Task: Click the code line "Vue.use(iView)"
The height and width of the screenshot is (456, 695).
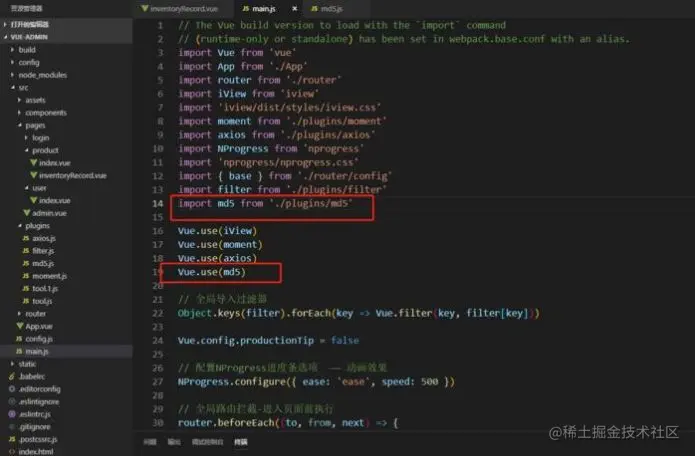Action: [x=217, y=231]
